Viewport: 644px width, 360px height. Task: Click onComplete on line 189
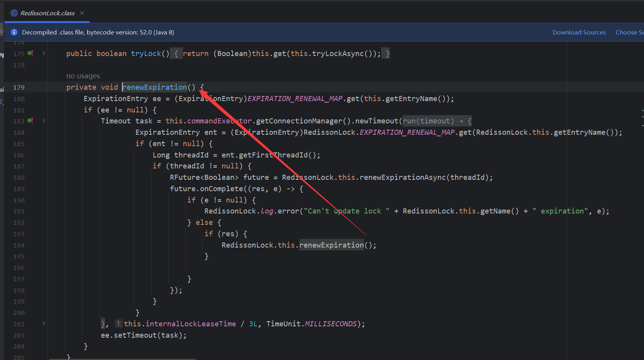[222, 189]
